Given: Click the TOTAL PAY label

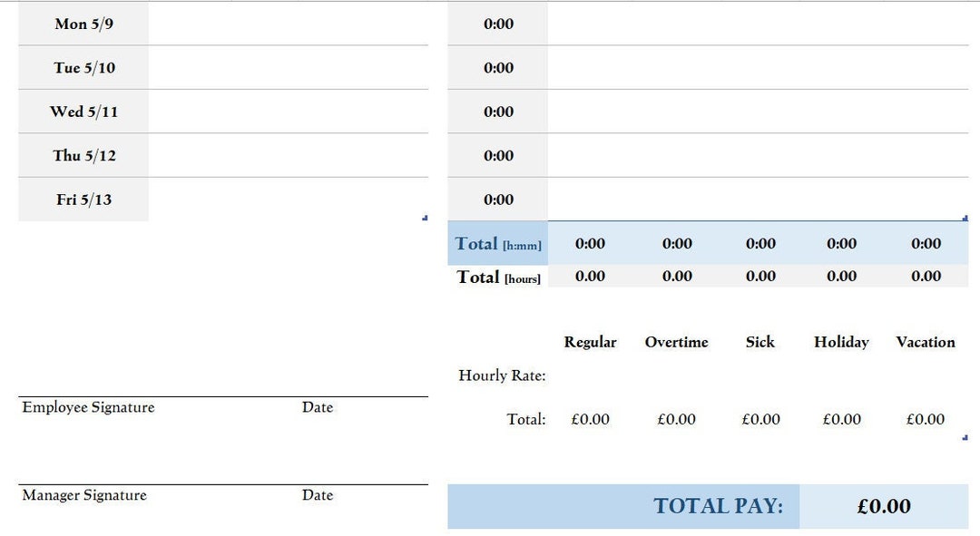Looking at the screenshot, I should pyautogui.click(x=720, y=506).
